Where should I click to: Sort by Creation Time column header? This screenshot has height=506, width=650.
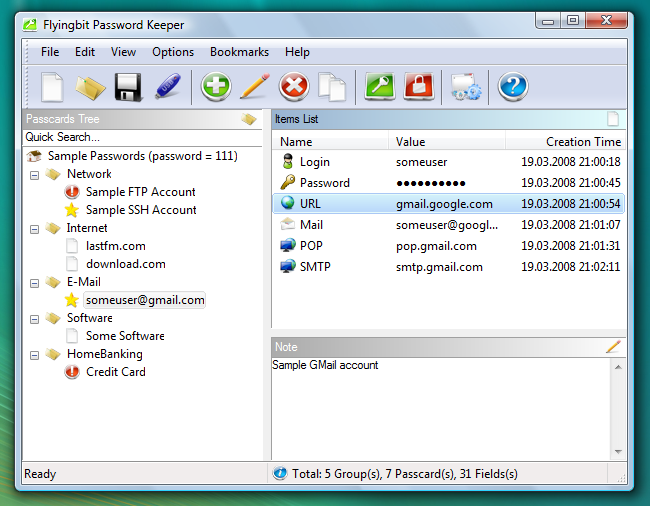pos(565,141)
